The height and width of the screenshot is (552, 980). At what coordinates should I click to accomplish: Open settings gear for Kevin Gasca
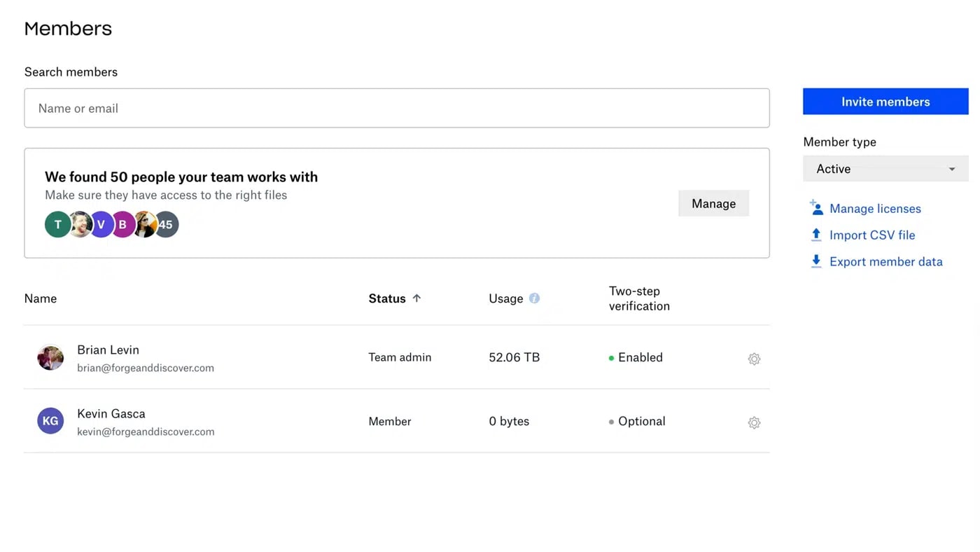click(x=754, y=422)
